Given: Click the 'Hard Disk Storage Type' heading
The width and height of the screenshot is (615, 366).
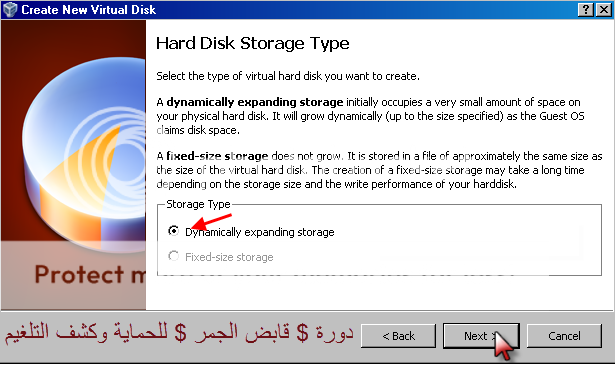Looking at the screenshot, I should click(253, 43).
